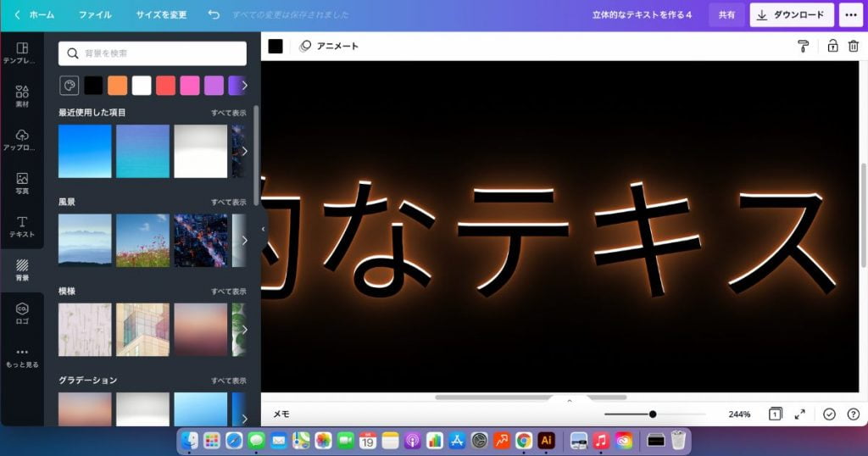Click the background search input field

click(x=153, y=53)
